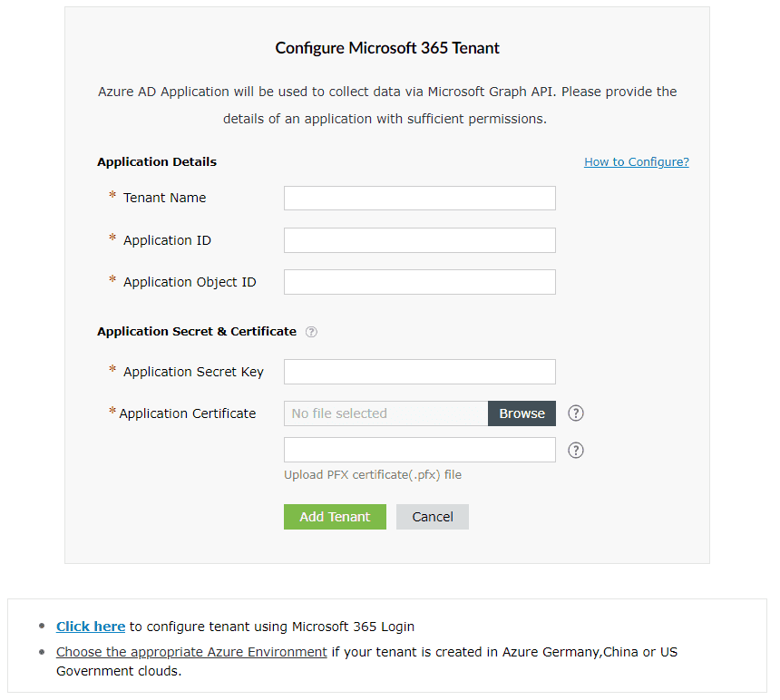
Task: Select the Application Object ID text box
Action: (419, 282)
